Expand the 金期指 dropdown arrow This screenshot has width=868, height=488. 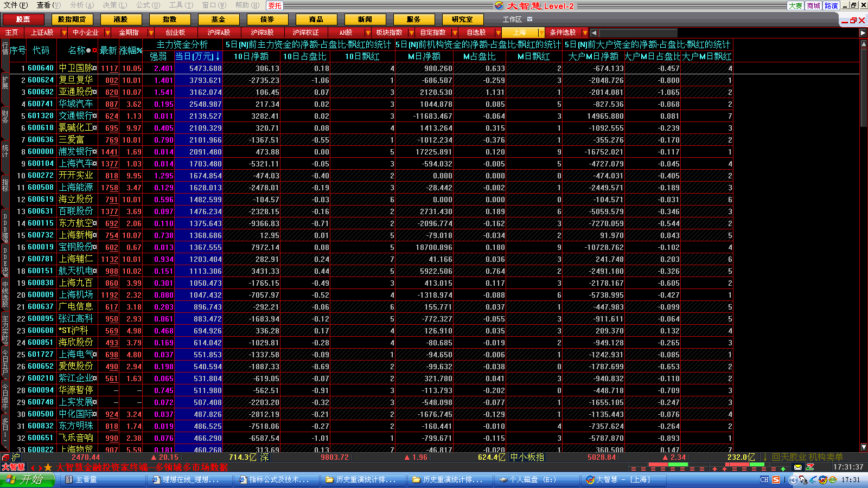(x=151, y=33)
